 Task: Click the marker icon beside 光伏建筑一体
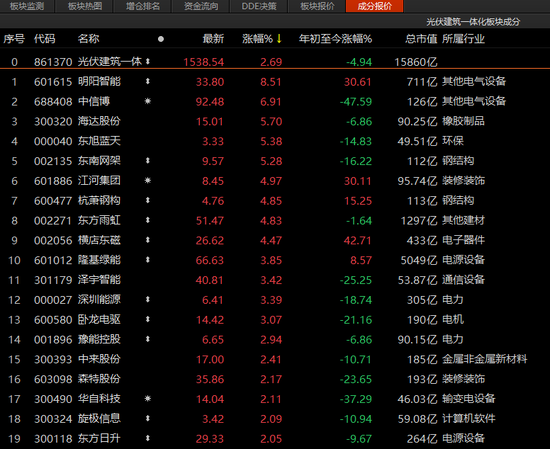(x=148, y=61)
